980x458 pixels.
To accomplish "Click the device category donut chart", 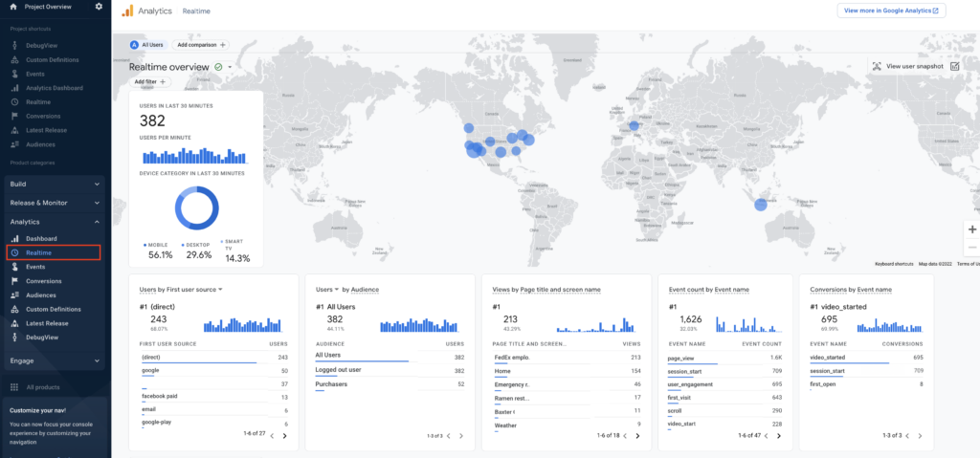I will pos(196,207).
